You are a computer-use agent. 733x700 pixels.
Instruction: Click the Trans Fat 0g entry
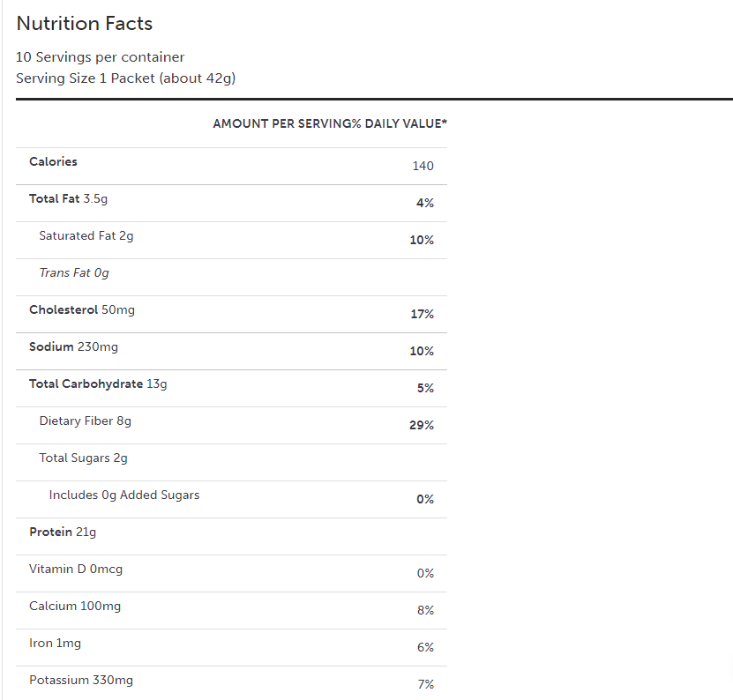coord(74,272)
